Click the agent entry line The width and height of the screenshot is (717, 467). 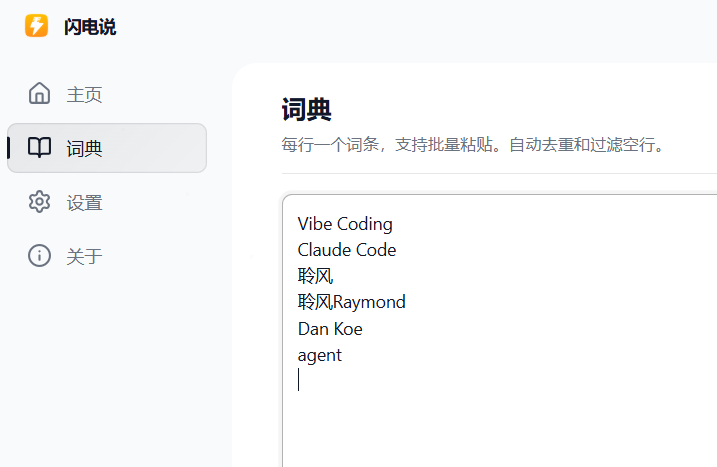coord(320,354)
